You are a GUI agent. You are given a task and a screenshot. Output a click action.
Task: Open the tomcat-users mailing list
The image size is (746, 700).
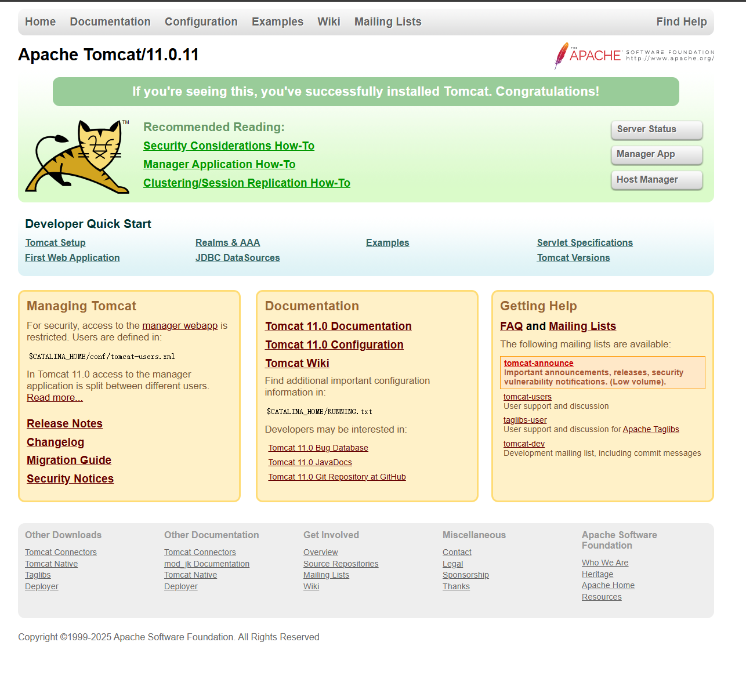point(527,397)
